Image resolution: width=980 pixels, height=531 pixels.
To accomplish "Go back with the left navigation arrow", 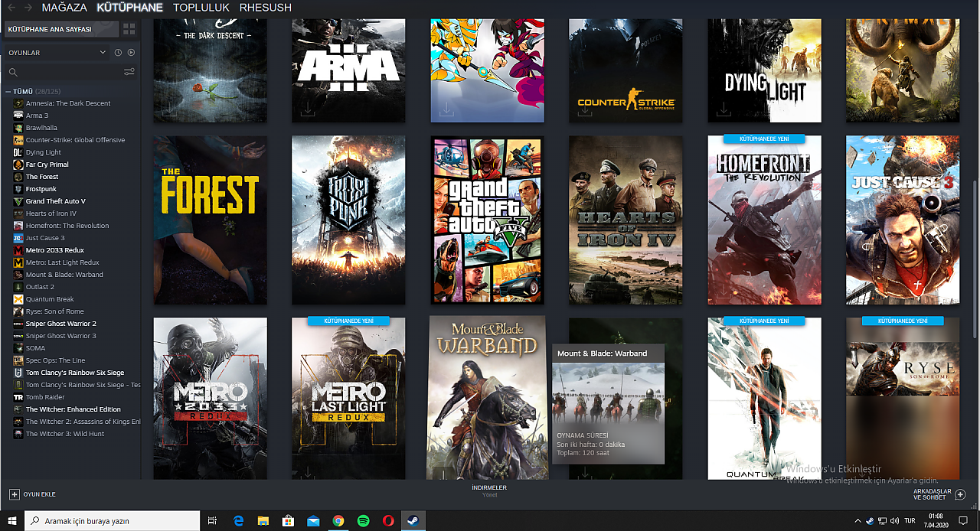I will tap(11, 7).
